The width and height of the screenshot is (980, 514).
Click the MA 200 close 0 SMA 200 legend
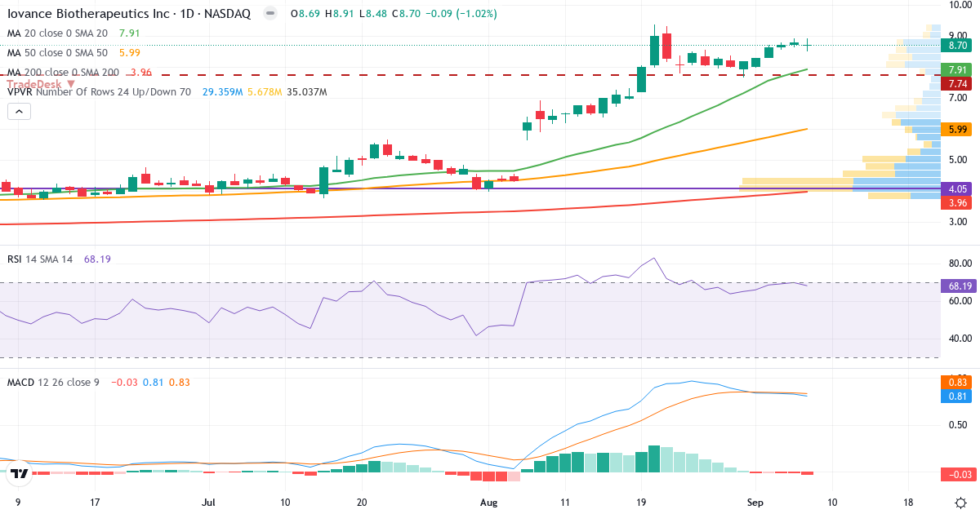point(63,73)
